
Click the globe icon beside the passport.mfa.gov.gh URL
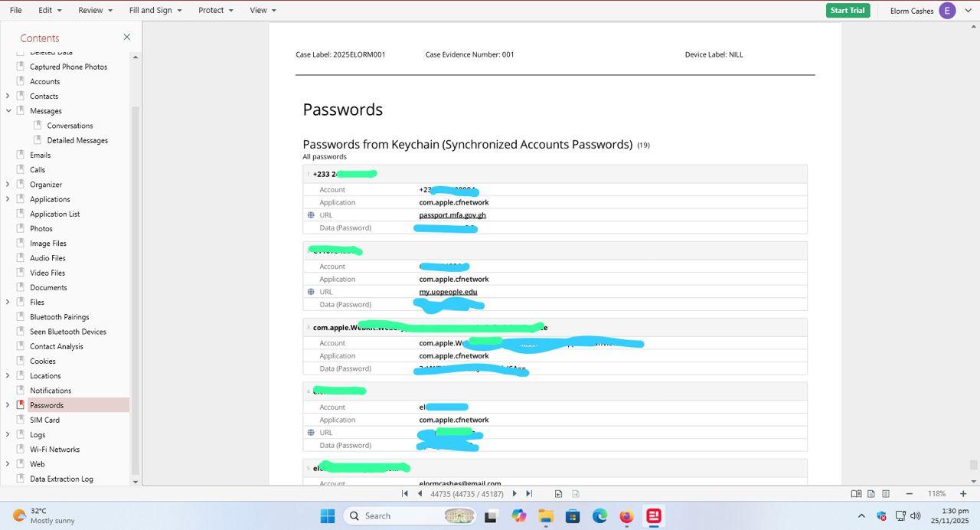point(311,215)
